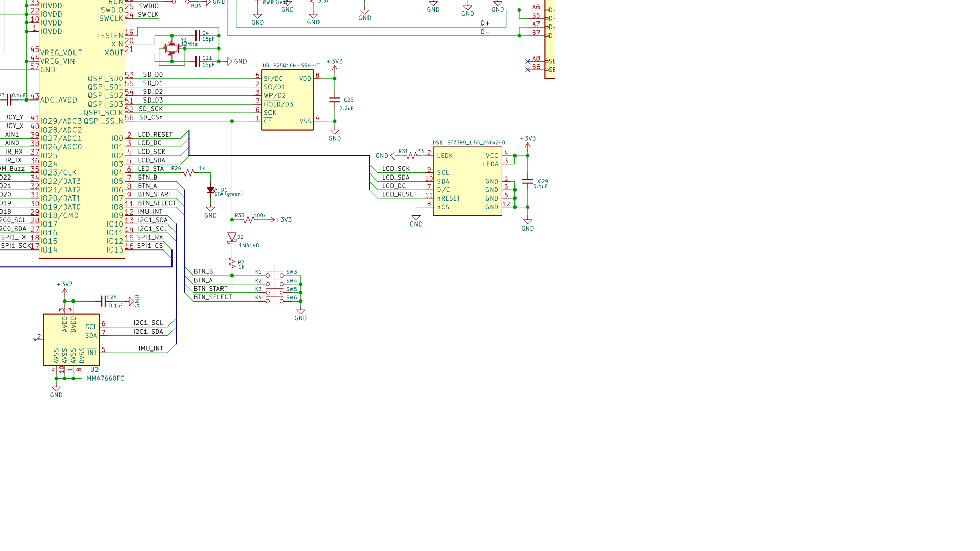
Task: Click the BTN_SELECT label near switch K4
Action: click(213, 297)
